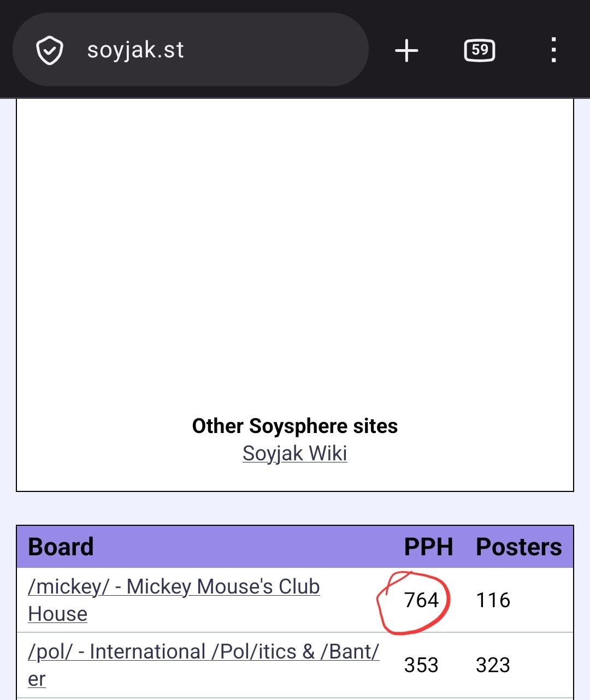Open a new tab with plus icon
Viewport: 590px width, 700px height.
click(x=406, y=51)
